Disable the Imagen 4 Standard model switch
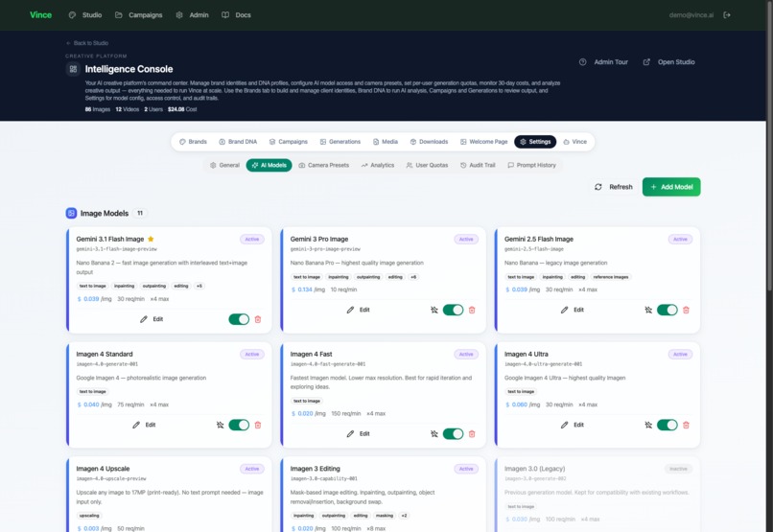This screenshot has height=532, width=773. coord(239,425)
